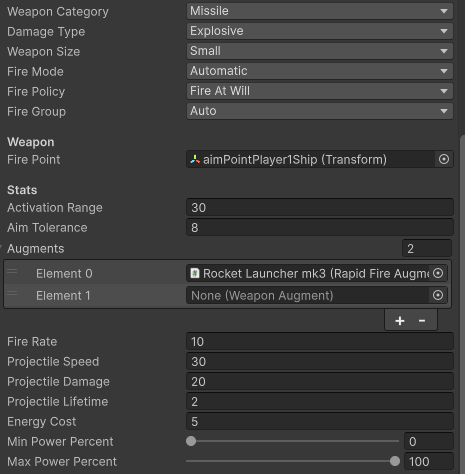The height and width of the screenshot is (474, 465).
Task: Open the Fire Policy dropdown
Action: pos(319,91)
